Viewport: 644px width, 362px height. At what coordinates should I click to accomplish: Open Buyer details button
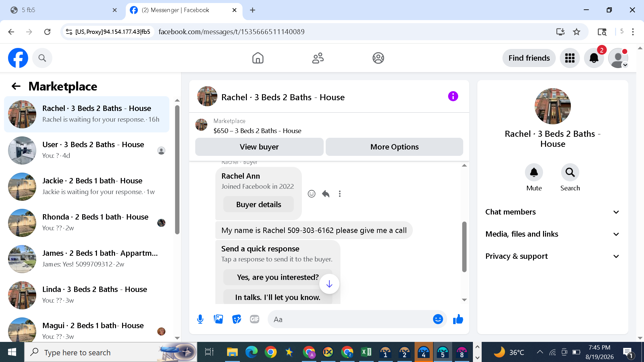[x=259, y=204]
